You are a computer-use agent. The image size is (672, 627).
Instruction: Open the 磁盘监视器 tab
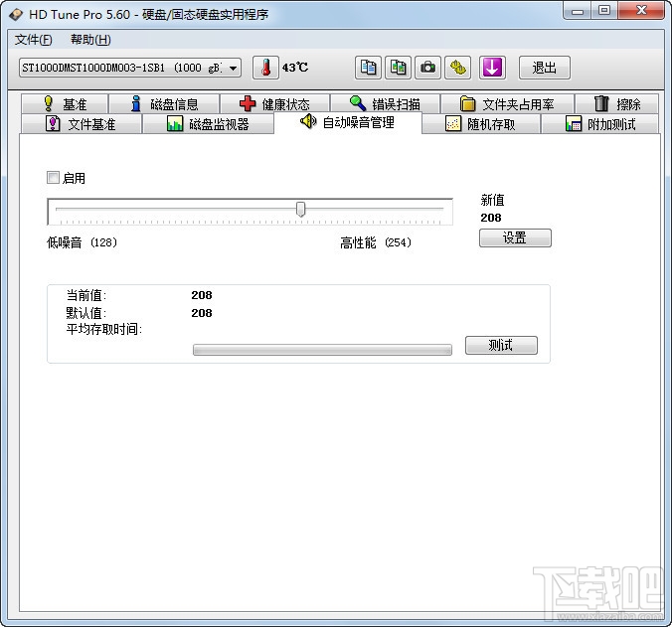[209, 124]
